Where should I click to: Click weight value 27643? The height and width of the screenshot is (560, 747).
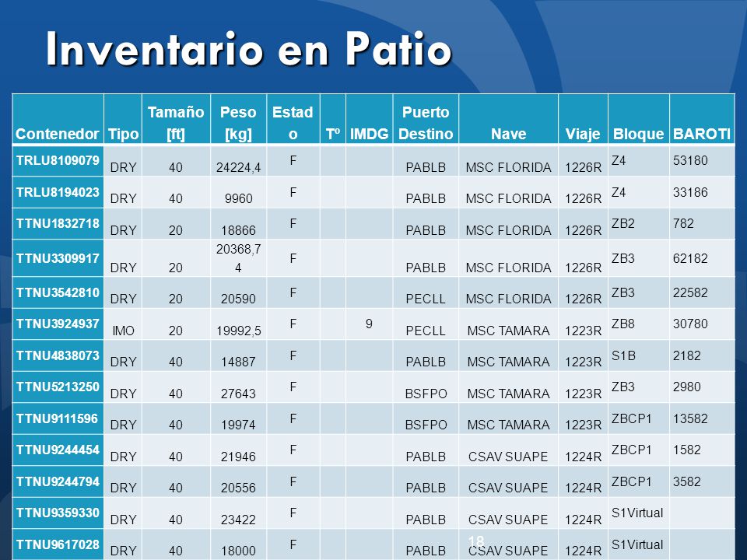point(238,394)
